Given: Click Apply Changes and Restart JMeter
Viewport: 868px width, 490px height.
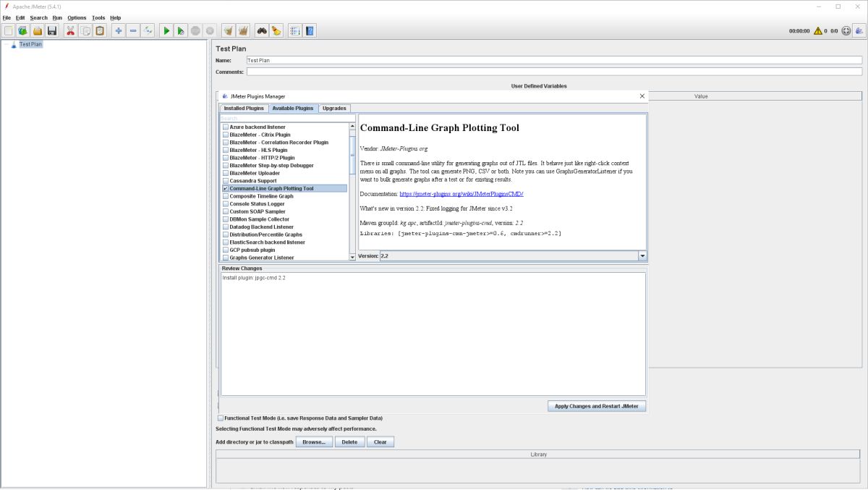Looking at the screenshot, I should 597,406.
